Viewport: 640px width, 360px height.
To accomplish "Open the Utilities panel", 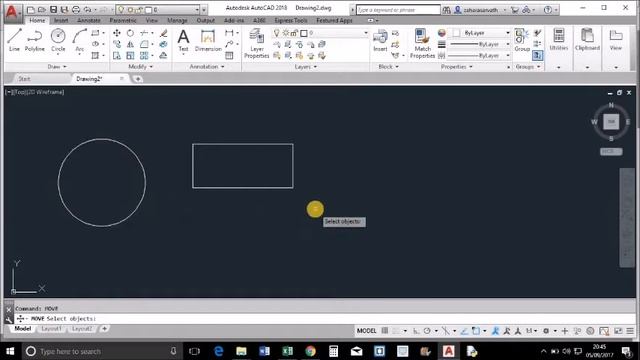I will coord(558,40).
